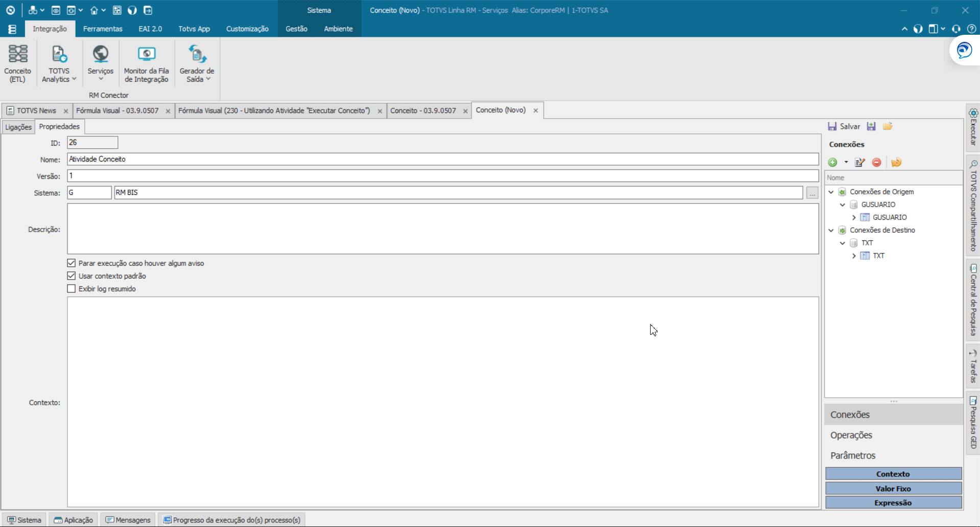Screen dimensions: 980x527
Task: Open the panel layout icon top right
Action: 934,29
